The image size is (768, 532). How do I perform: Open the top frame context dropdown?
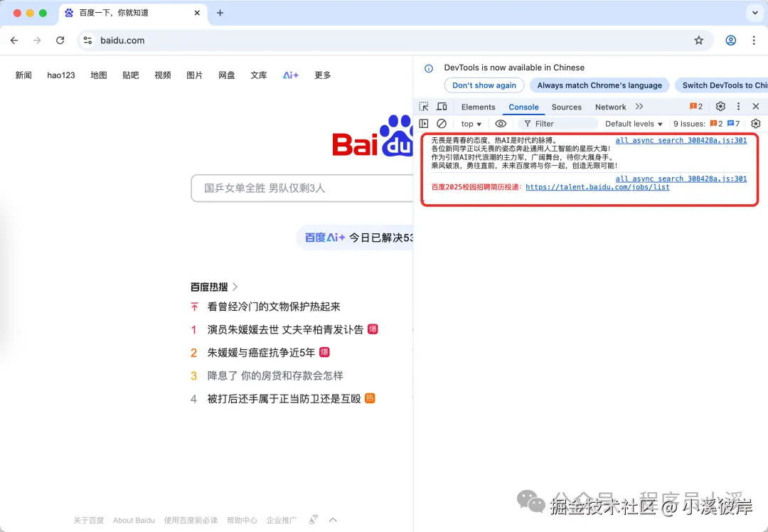coord(470,123)
